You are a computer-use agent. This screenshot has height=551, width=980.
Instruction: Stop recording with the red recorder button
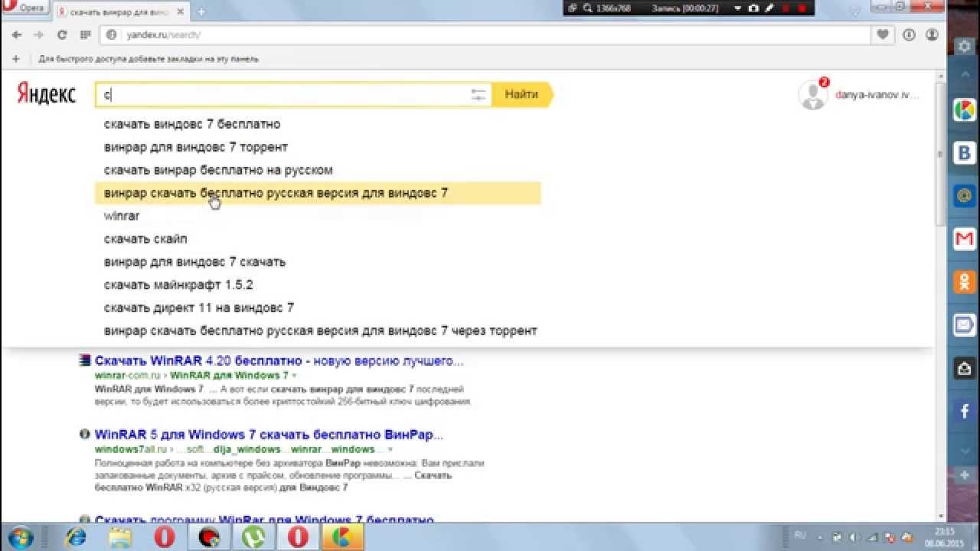pos(802,8)
